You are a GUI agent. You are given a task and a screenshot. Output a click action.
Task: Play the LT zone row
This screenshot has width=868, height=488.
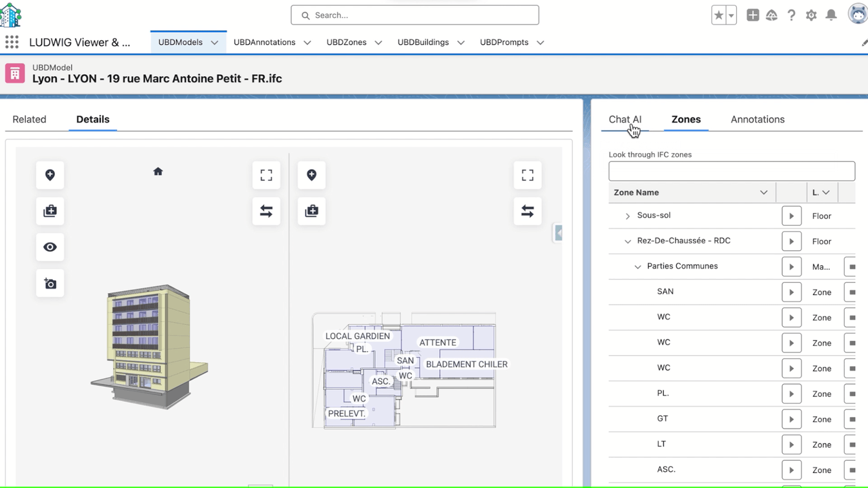coord(791,445)
